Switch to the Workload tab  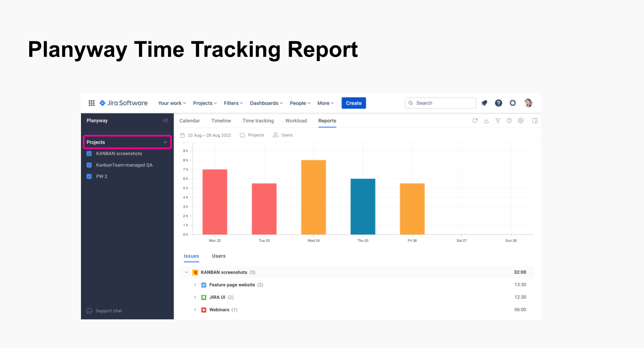[x=296, y=121]
